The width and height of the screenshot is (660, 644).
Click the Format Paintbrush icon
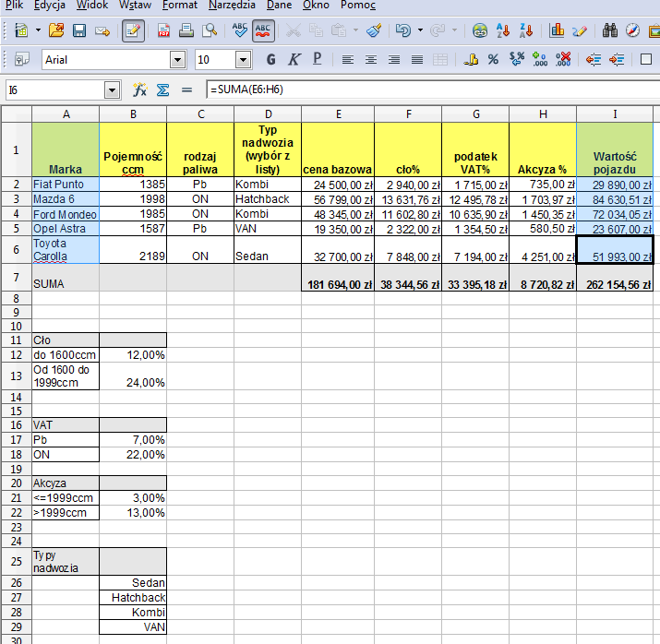pyautogui.click(x=374, y=30)
